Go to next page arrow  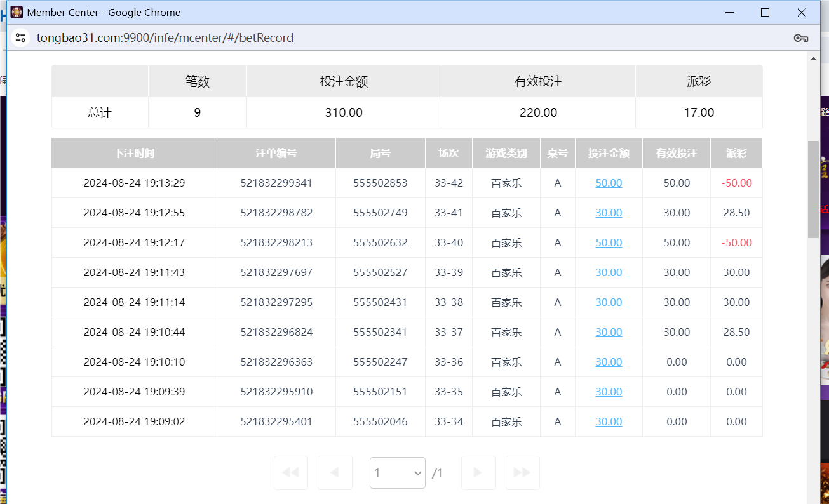point(478,472)
